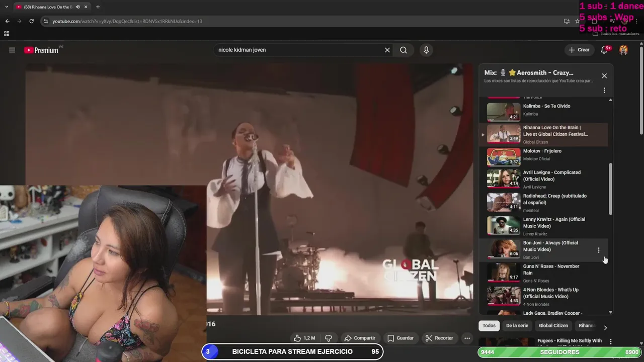This screenshot has width=644, height=362.
Task: Select the De la serie chip
Action: click(x=517, y=326)
